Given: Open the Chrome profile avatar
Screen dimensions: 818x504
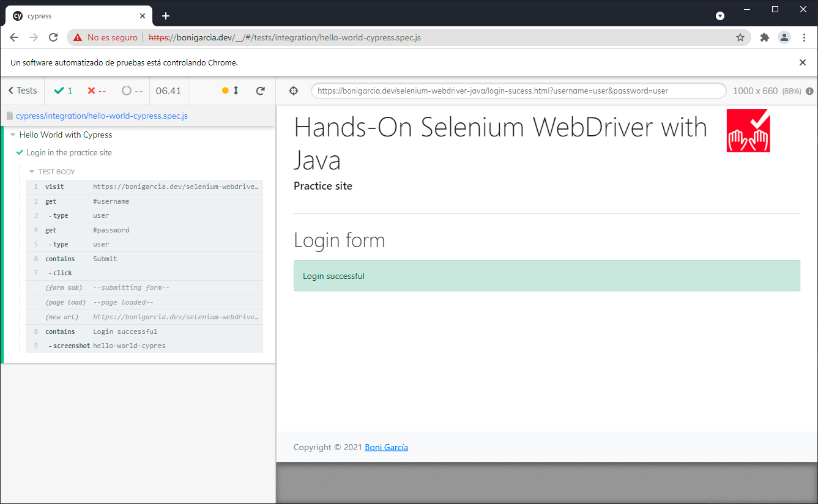Looking at the screenshot, I should [784, 37].
